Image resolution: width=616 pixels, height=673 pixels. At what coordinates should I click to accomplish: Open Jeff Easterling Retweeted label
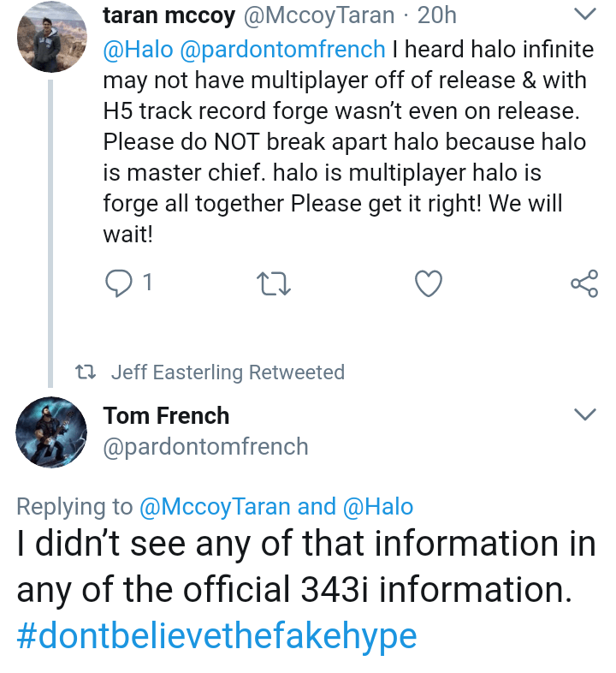228,372
